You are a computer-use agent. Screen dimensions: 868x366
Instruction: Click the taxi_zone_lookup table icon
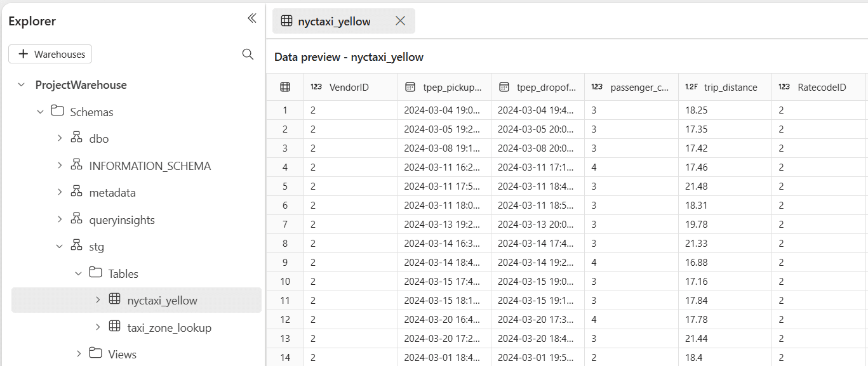115,327
